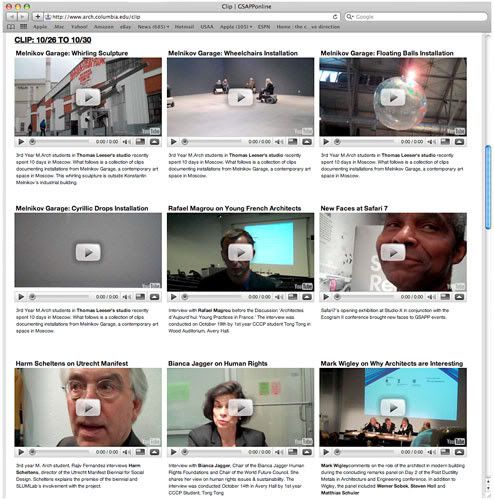Open the ESPN bookmark
The height and width of the screenshot is (500, 494).
(x=264, y=27)
